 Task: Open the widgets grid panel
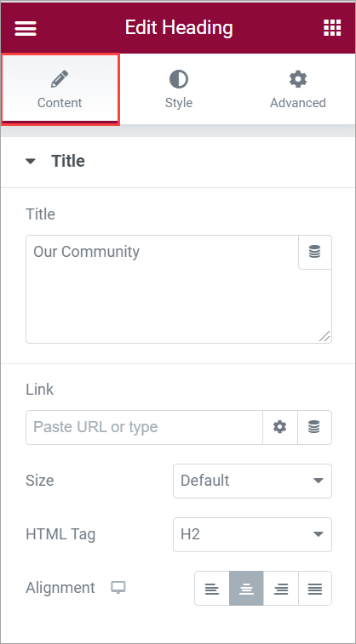tap(332, 28)
